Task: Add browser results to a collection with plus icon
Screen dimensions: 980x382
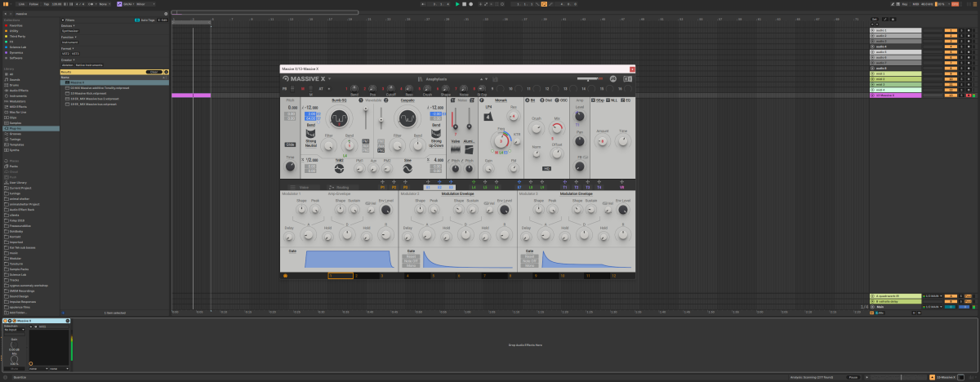Action: [165, 72]
